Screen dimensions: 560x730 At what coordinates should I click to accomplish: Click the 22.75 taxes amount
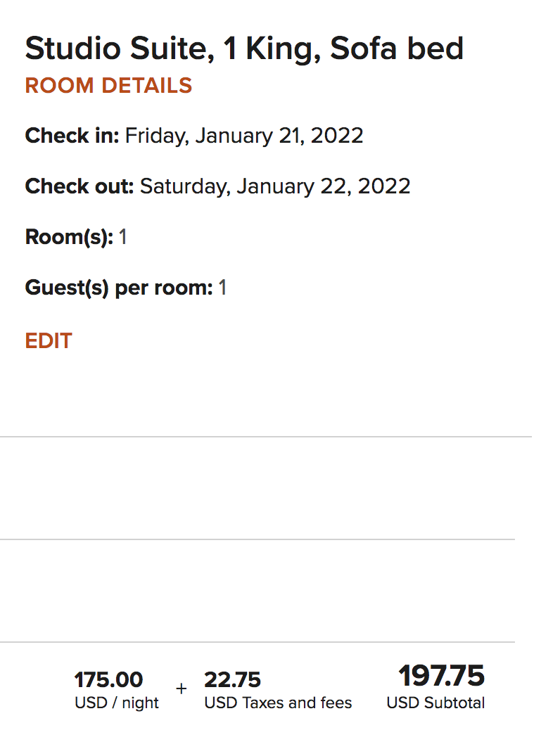click(232, 680)
